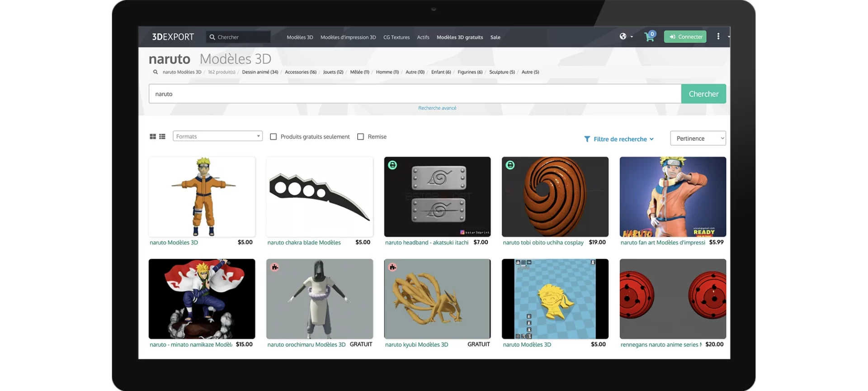Open rennegans red eyes thumbnail
868x391 pixels.
click(673, 299)
